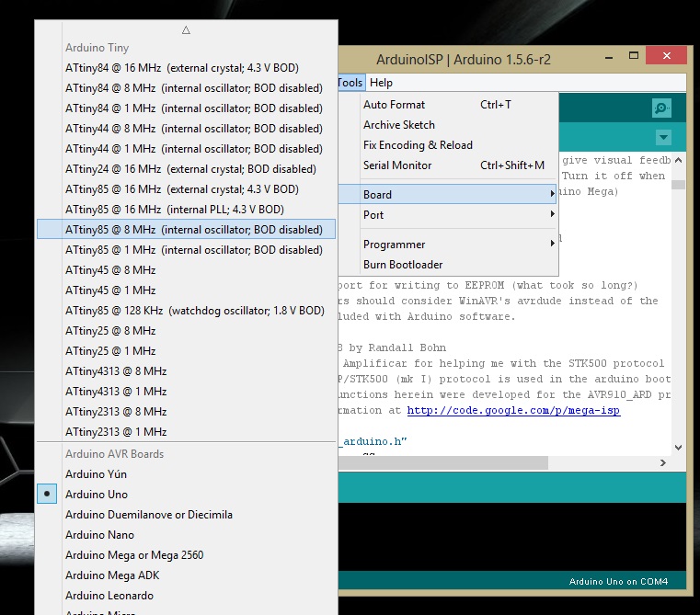Select ATtiny4313 @ 8 MHz board

point(186,371)
